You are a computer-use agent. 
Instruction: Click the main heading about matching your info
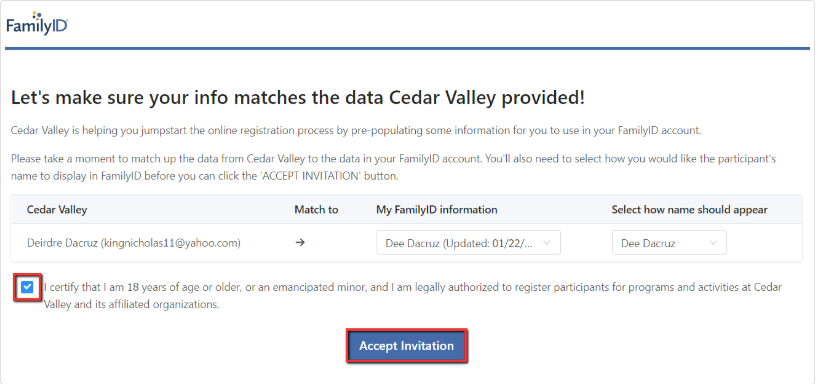pos(298,98)
